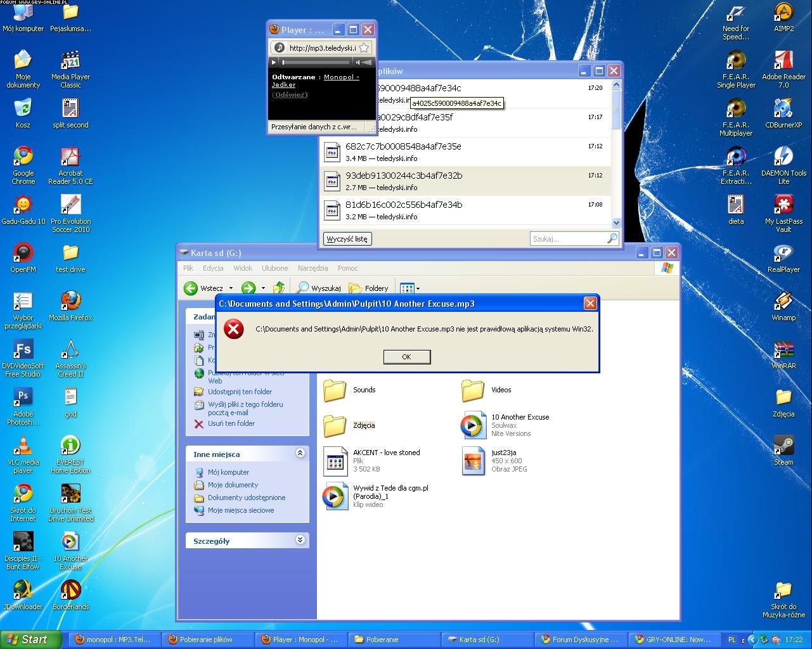The width and height of the screenshot is (812, 649).
Task: Open the Widok menu
Action: [x=243, y=268]
